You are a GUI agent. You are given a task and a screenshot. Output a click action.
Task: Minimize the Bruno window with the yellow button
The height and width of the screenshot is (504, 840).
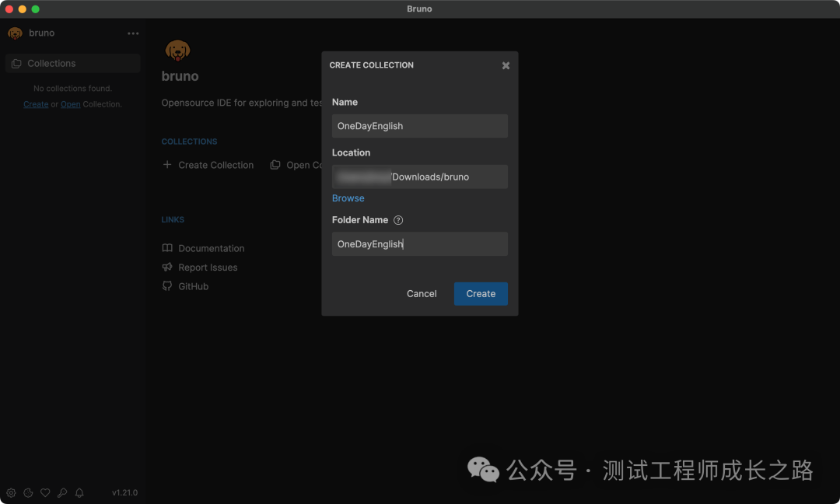22,9
